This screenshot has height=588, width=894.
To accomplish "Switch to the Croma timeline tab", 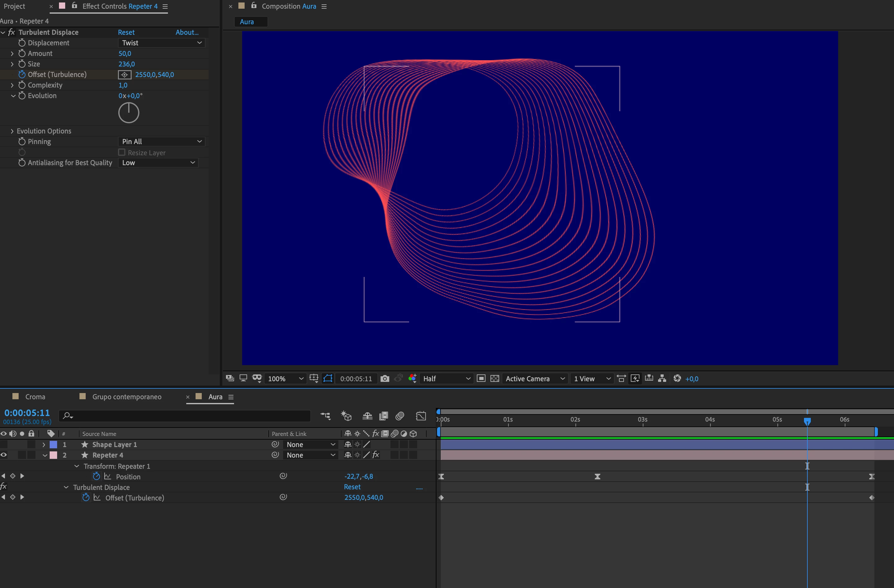I will click(35, 397).
